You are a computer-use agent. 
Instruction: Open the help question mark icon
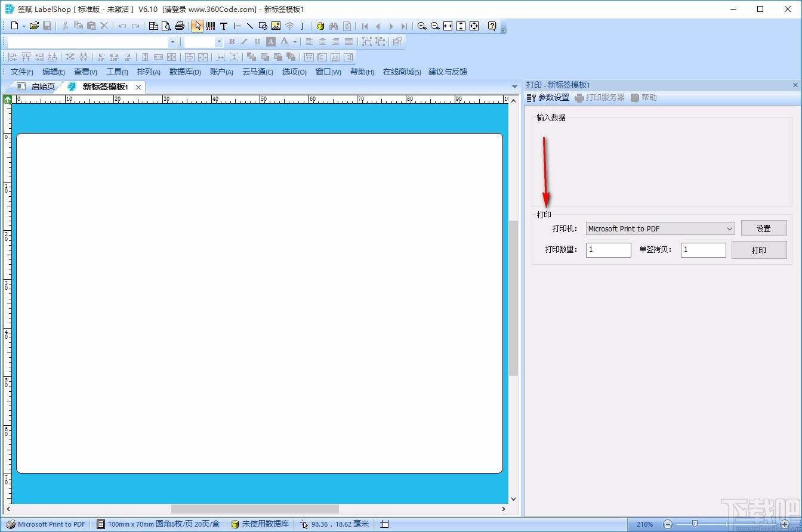492,26
